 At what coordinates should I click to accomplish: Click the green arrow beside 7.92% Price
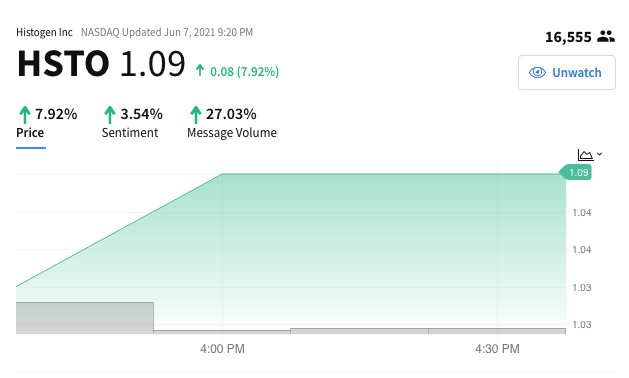[x=25, y=115]
